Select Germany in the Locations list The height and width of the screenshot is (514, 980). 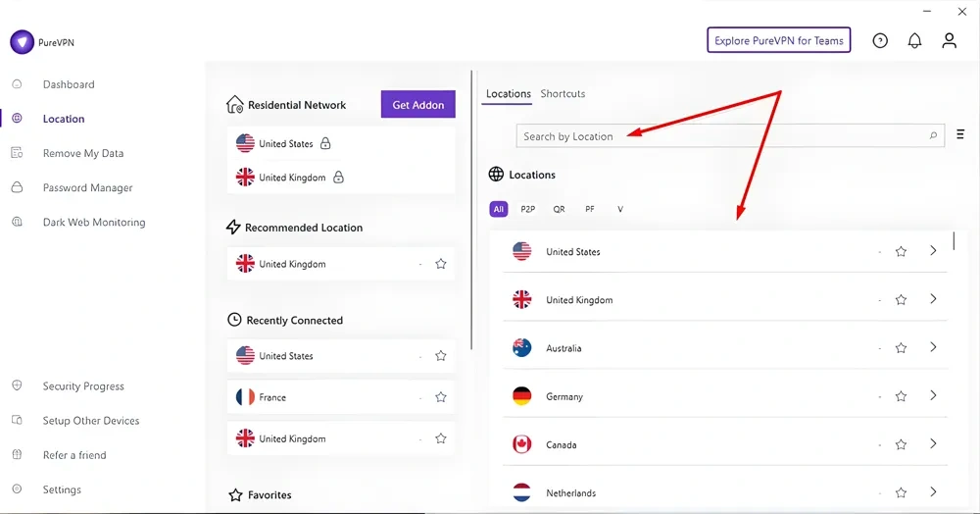pyautogui.click(x=725, y=396)
